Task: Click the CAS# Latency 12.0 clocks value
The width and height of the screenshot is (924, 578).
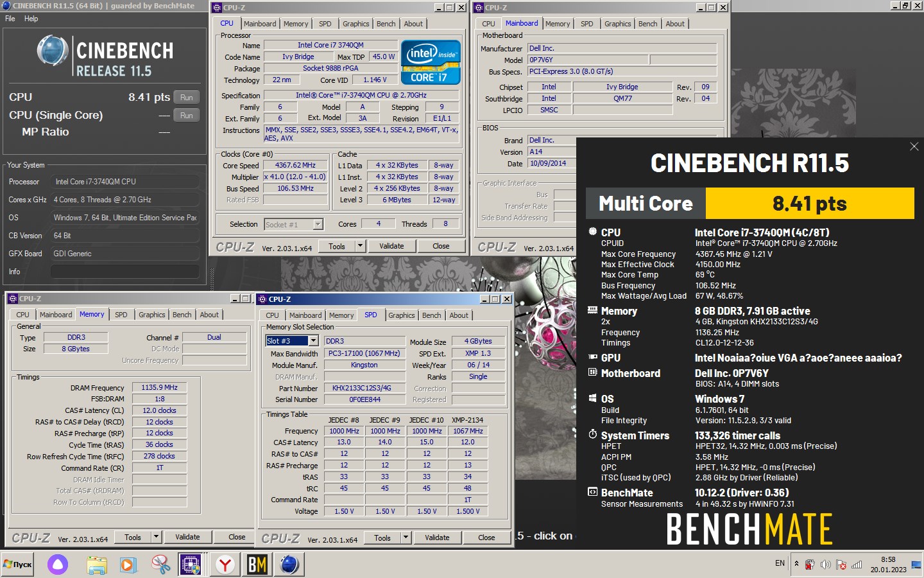Action: point(160,410)
